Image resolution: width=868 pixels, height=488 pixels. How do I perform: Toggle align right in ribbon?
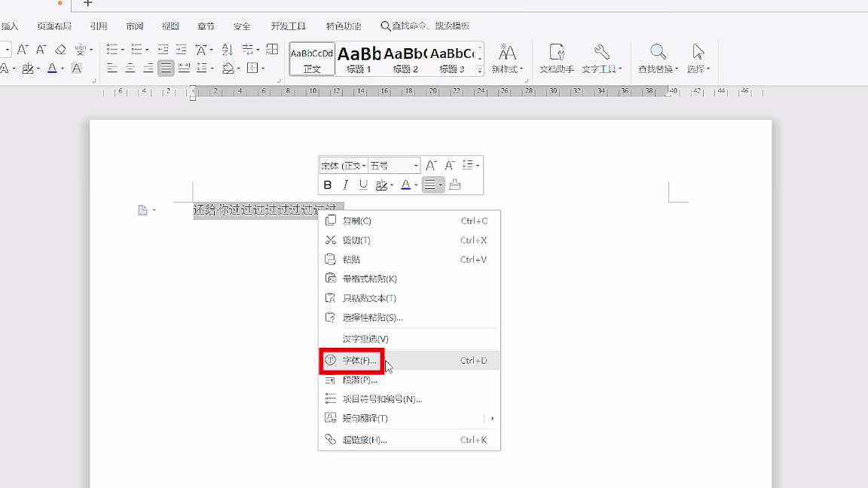click(148, 68)
